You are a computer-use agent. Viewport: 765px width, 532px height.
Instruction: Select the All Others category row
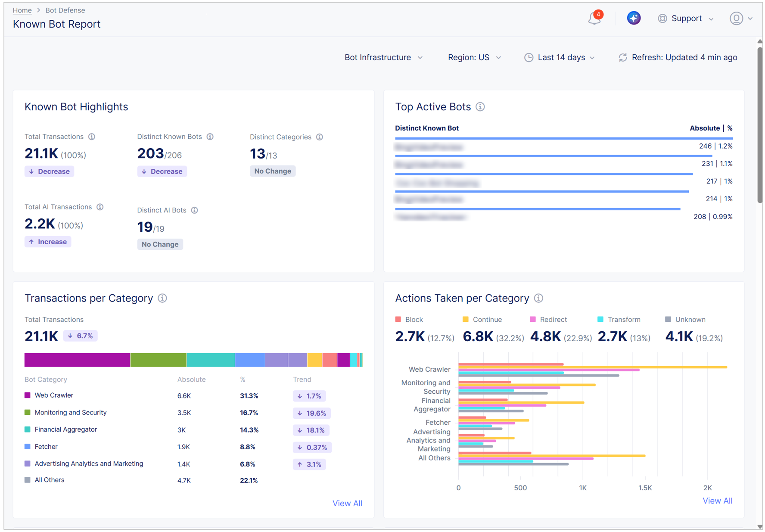pos(193,480)
